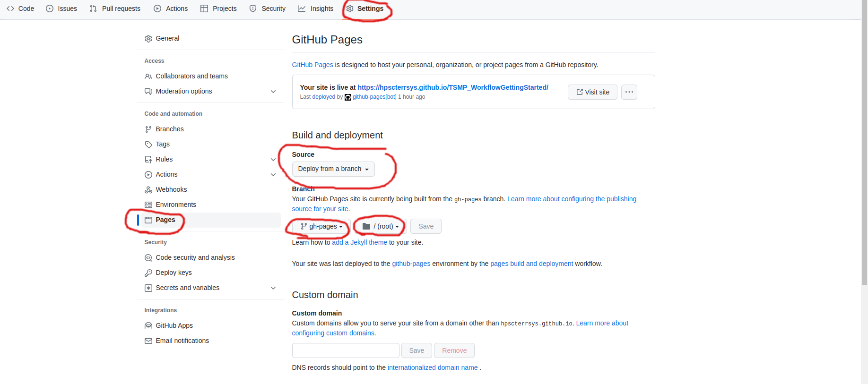Click the Environments server icon
Image resolution: width=868 pixels, height=384 pixels.
[x=148, y=205]
